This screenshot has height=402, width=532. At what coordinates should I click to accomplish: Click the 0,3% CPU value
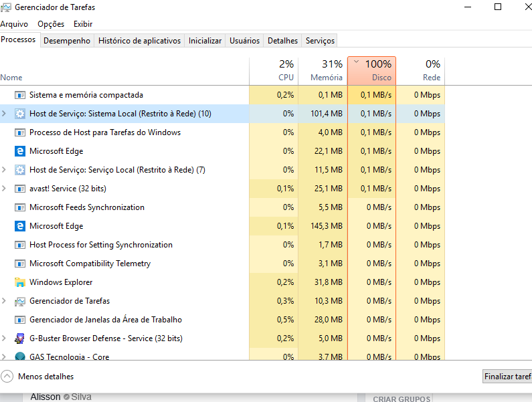(285, 301)
